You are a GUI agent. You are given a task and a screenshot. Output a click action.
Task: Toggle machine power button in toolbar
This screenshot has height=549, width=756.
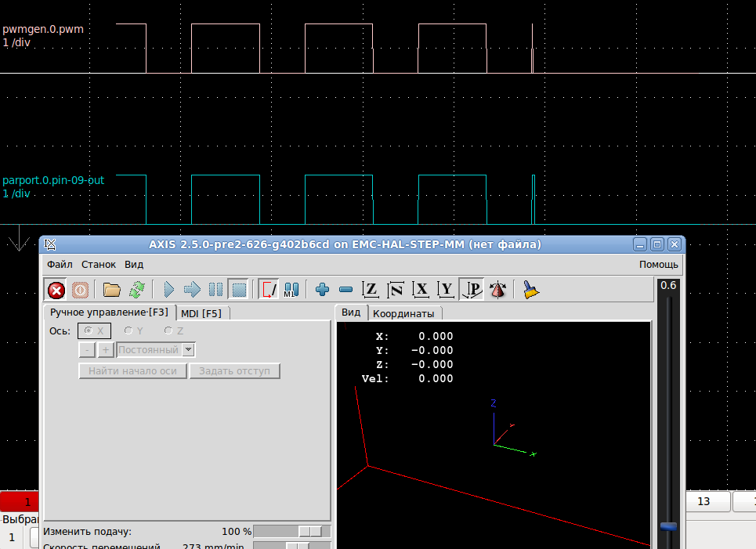[x=80, y=290]
